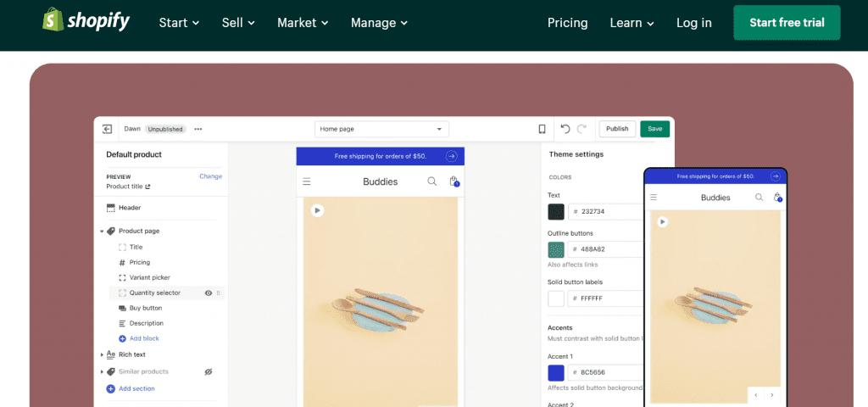
Task: Open the Sell menu in navigation
Action: click(238, 23)
